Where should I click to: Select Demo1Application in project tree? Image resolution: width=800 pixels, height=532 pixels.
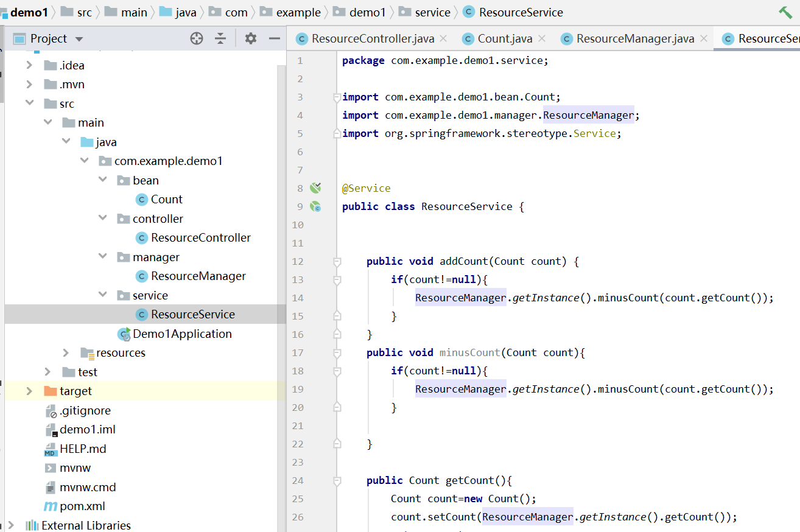coord(182,334)
